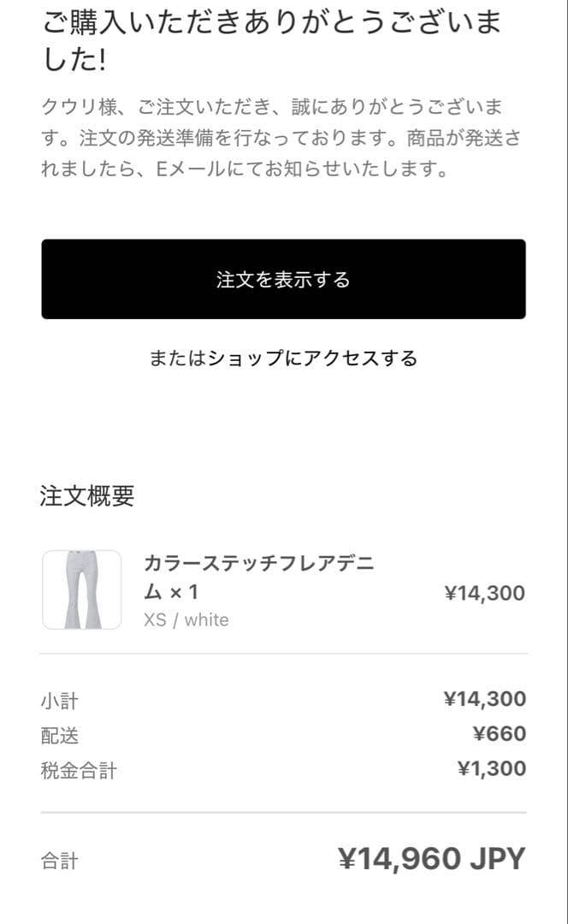Select the shipping cost ¥660
568x924 pixels.
[502, 733]
